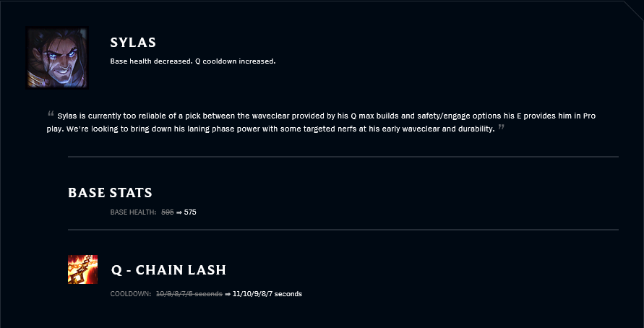The height and width of the screenshot is (328, 644).
Task: Click the struck-through 595 health value
Action: (168, 212)
